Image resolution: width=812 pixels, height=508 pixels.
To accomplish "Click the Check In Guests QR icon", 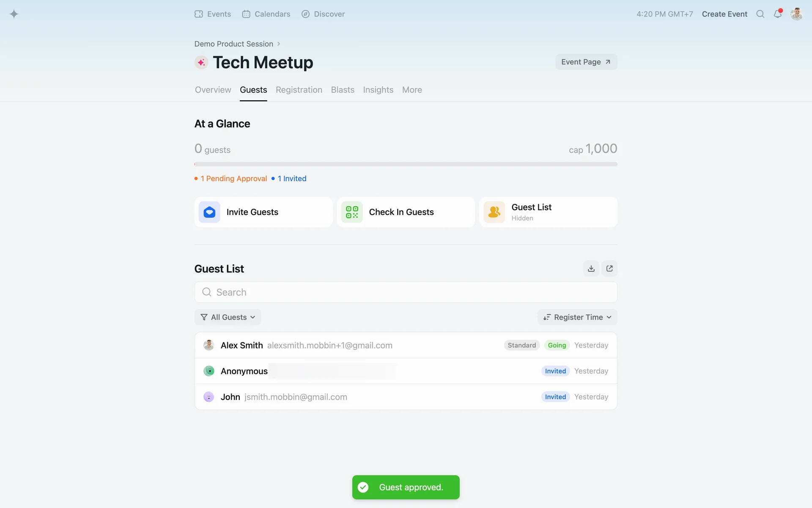I will (352, 212).
